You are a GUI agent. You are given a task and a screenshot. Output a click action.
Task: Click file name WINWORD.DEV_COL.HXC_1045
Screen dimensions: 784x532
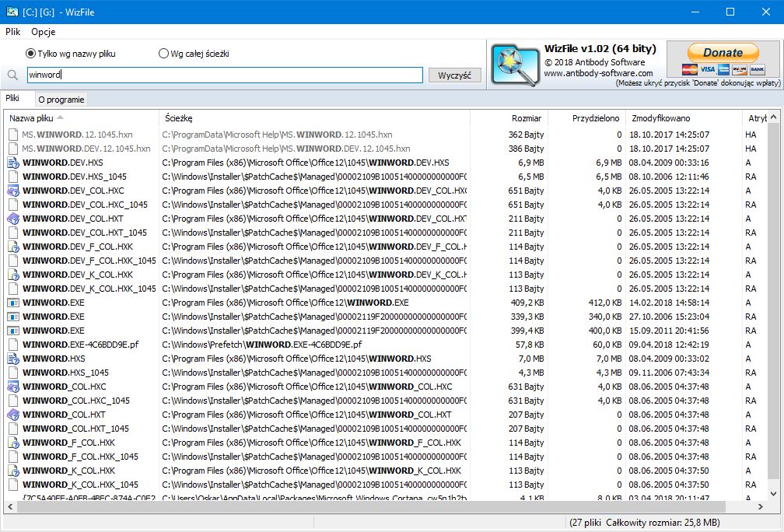click(x=85, y=205)
